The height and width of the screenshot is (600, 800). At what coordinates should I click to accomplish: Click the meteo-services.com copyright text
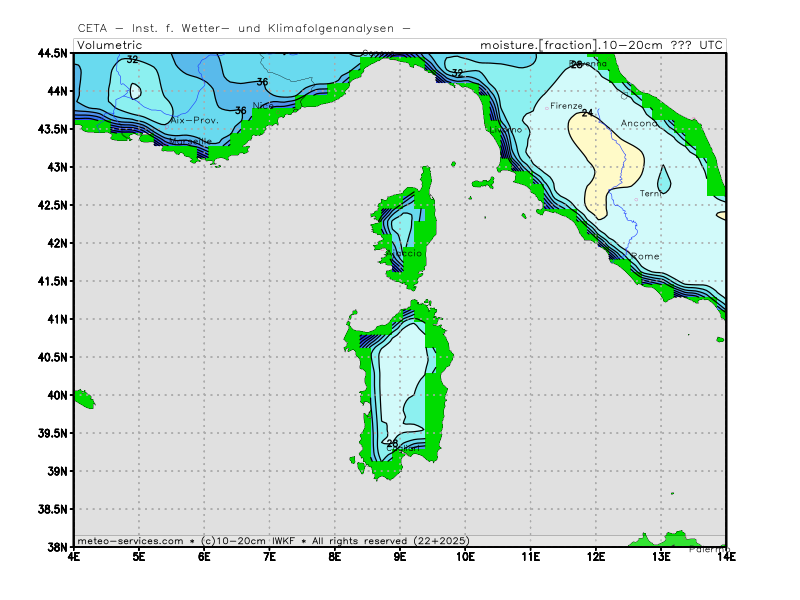pyautogui.click(x=130, y=540)
